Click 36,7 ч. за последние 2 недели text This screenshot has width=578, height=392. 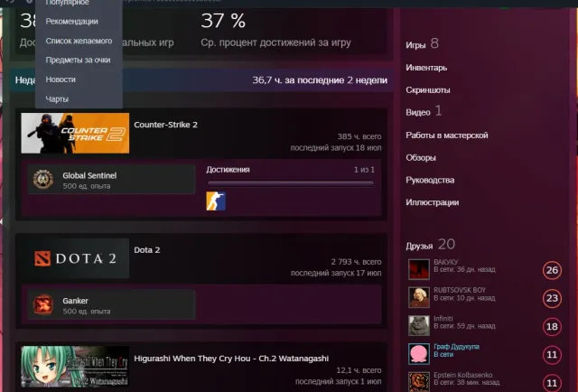[x=320, y=80]
